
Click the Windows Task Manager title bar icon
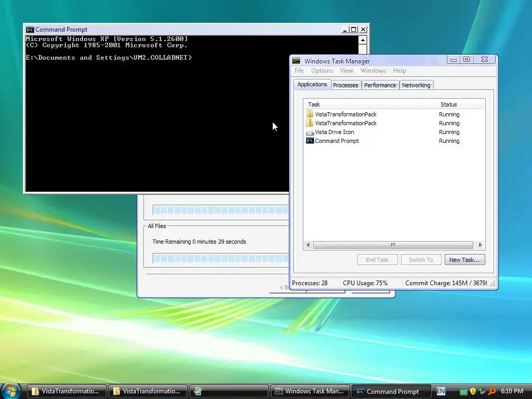coord(296,61)
